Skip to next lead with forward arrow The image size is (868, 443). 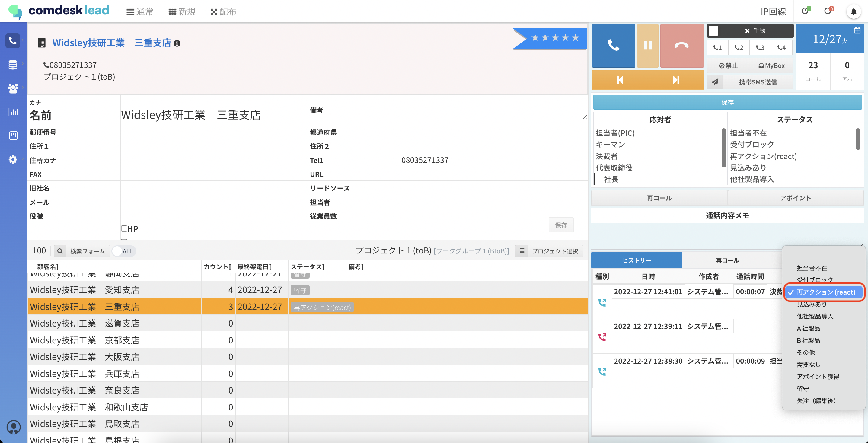(x=676, y=80)
